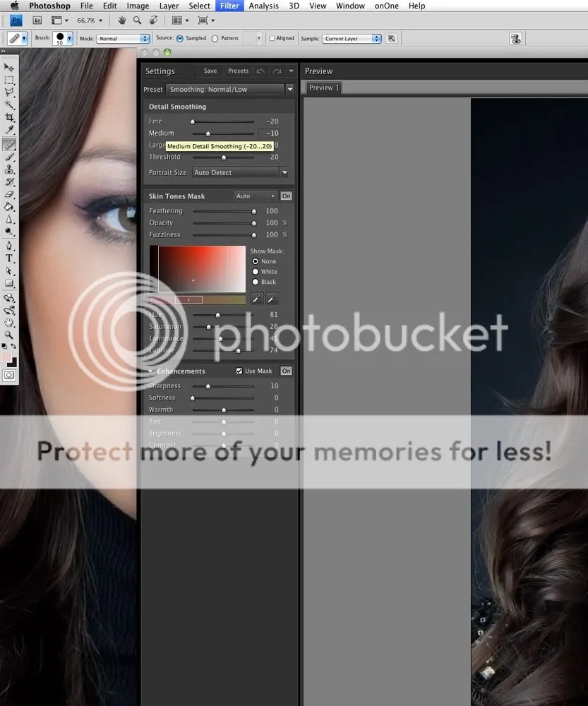Click the redo arrow in Settings panel
Viewport: 588px width, 706px height.
(x=277, y=71)
